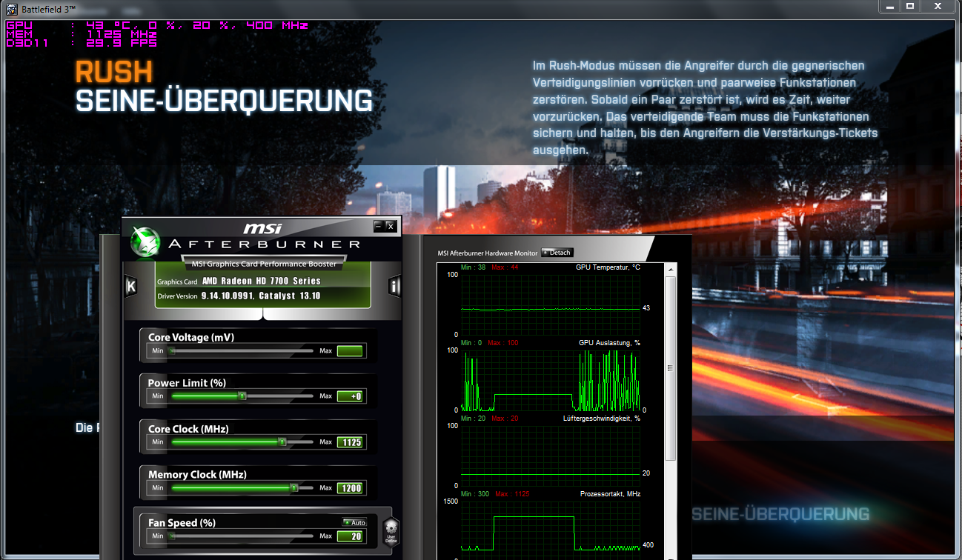Screen dimensions: 962x560
Task: Minimize the MSI Afterburner window
Action: (x=379, y=225)
